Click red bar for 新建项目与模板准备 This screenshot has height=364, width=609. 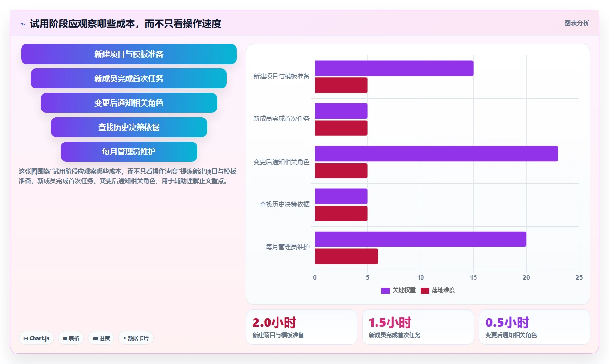point(341,85)
